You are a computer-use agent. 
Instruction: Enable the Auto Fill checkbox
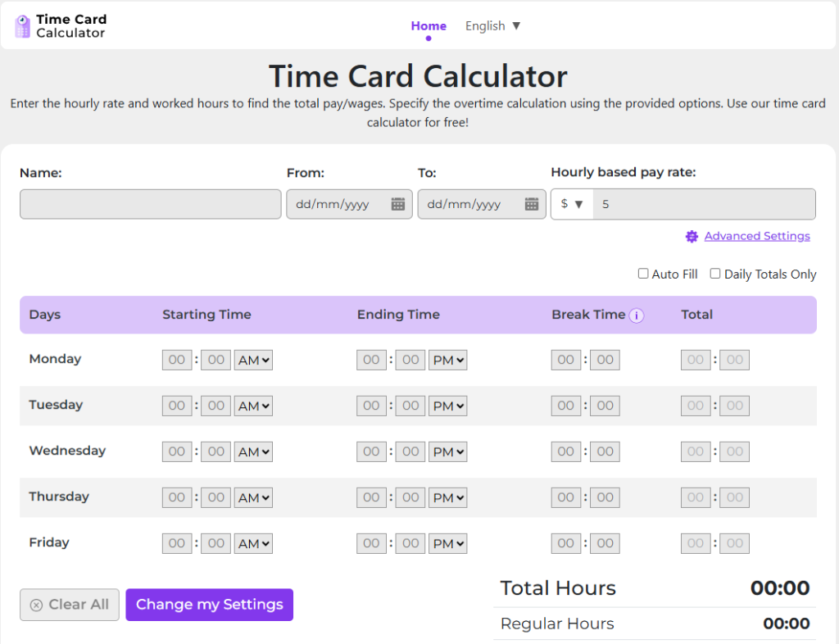(643, 274)
